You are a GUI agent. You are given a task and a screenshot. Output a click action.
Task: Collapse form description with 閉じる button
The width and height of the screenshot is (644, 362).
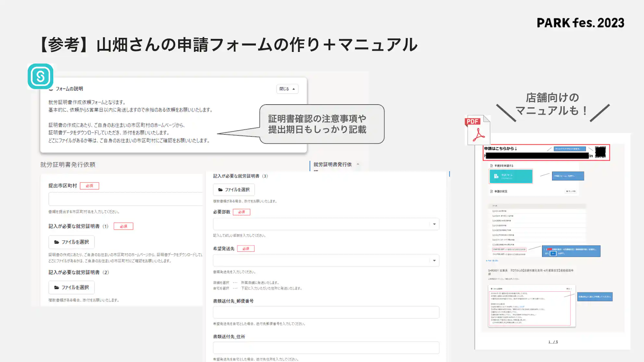point(287,89)
